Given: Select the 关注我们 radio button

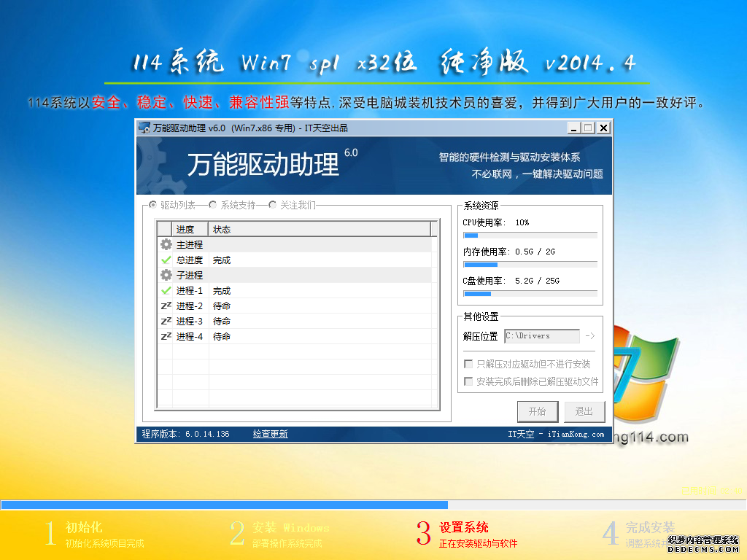Looking at the screenshot, I should (273, 205).
